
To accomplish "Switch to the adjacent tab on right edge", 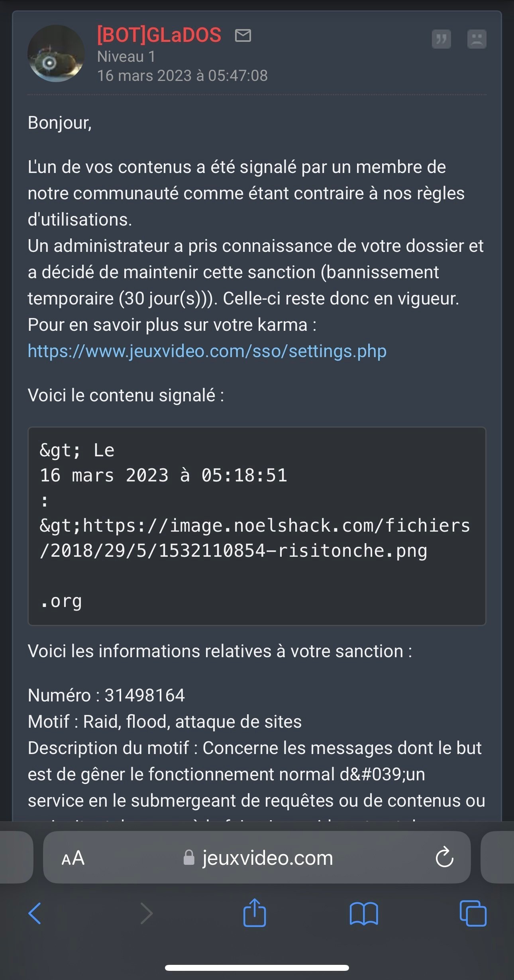I will (497, 857).
